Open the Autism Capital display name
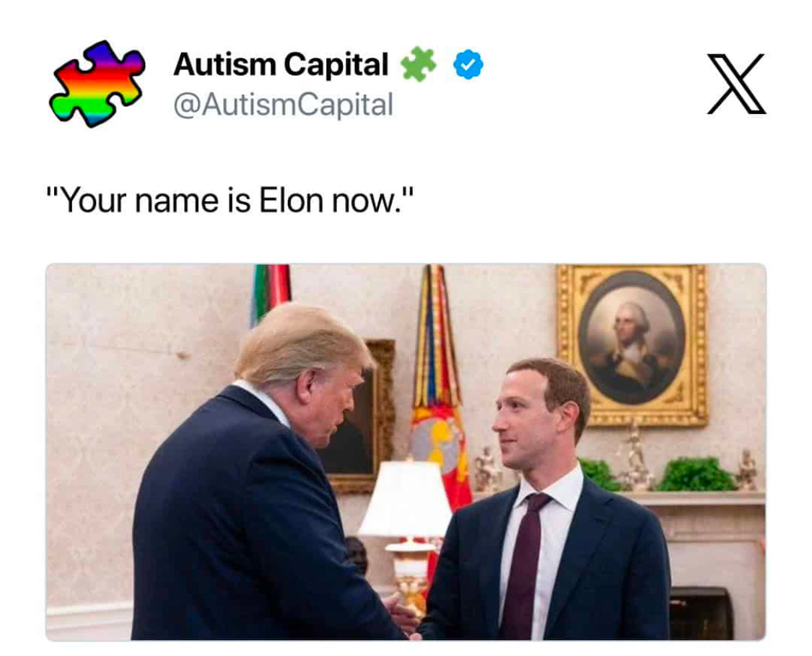 tap(281, 64)
